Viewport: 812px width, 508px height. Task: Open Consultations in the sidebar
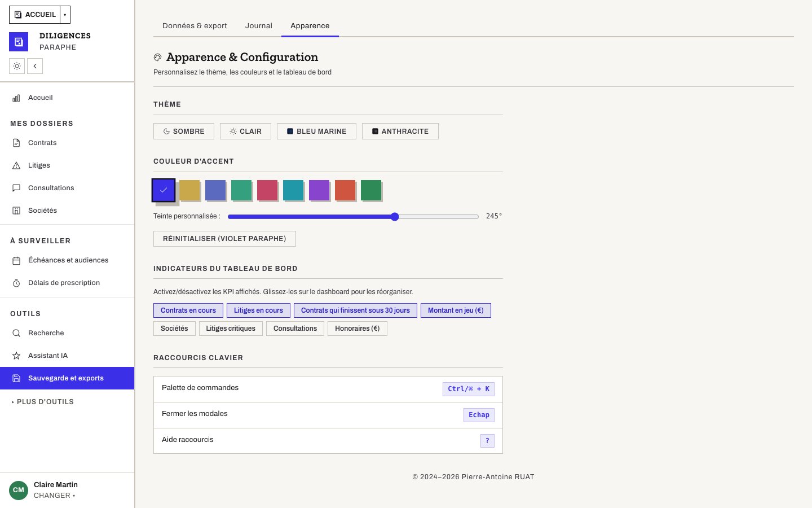(67, 188)
